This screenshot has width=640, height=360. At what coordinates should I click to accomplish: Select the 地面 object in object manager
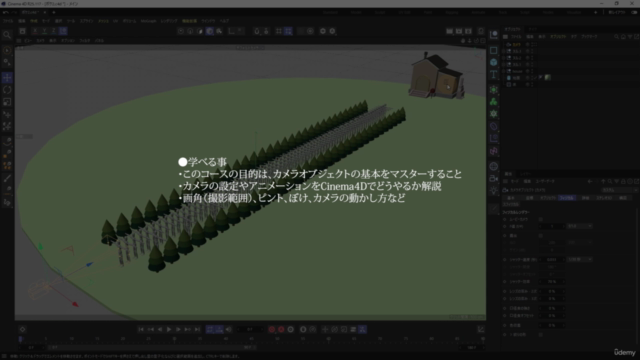tap(517, 78)
